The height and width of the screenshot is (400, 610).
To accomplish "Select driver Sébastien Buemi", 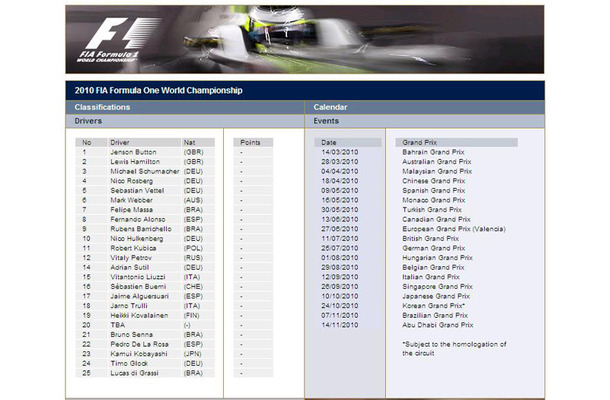I will tap(138, 286).
